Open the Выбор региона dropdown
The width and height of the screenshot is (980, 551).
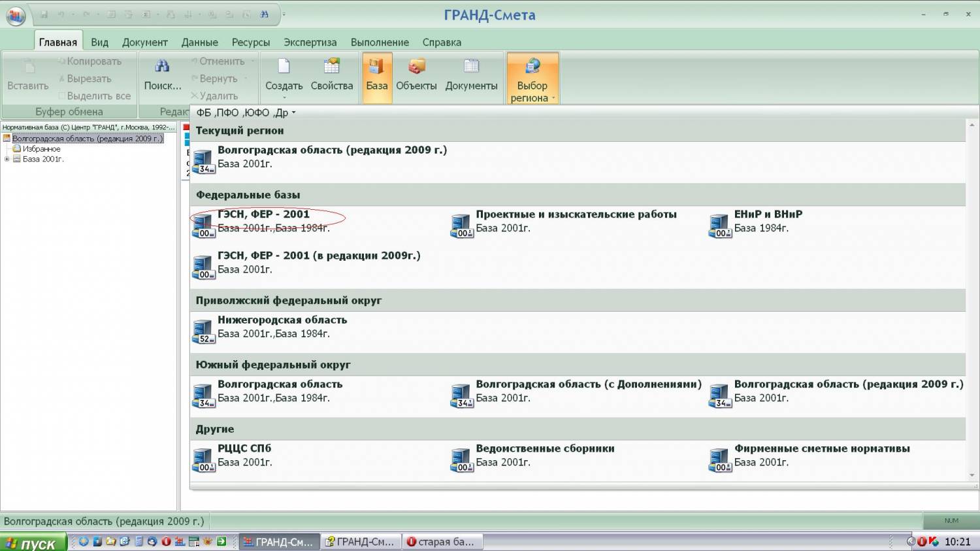pos(532,78)
